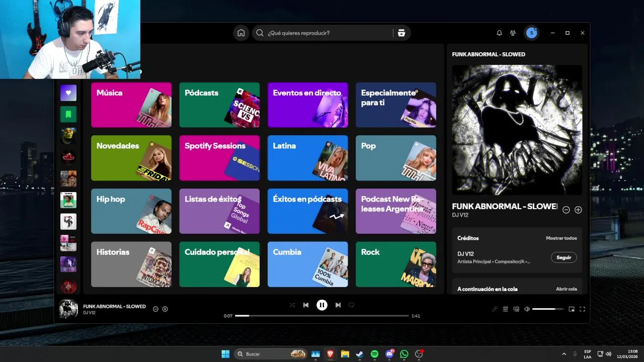644x362 pixels.
Task: Open the 'Música' category card
Action: (x=131, y=105)
